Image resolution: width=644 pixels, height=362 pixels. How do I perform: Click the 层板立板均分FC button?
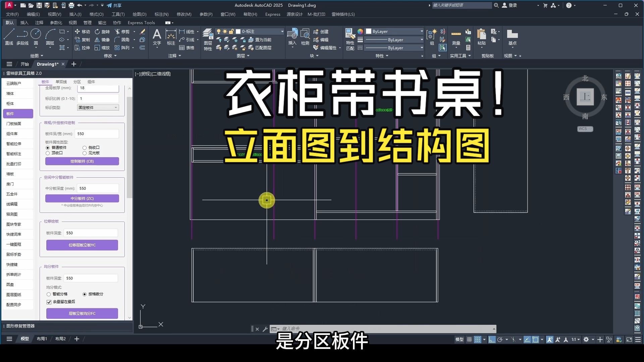82,313
